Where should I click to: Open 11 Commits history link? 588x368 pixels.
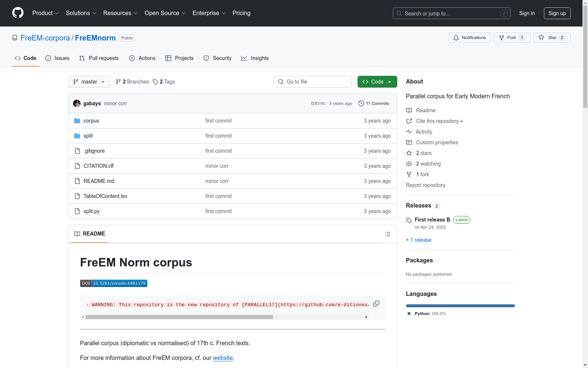[x=374, y=103]
